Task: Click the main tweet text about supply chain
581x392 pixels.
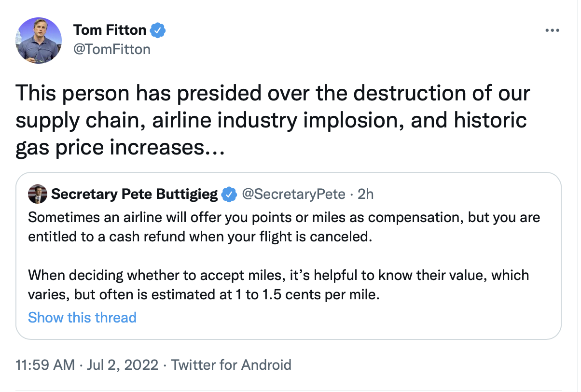Action: pyautogui.click(x=273, y=119)
